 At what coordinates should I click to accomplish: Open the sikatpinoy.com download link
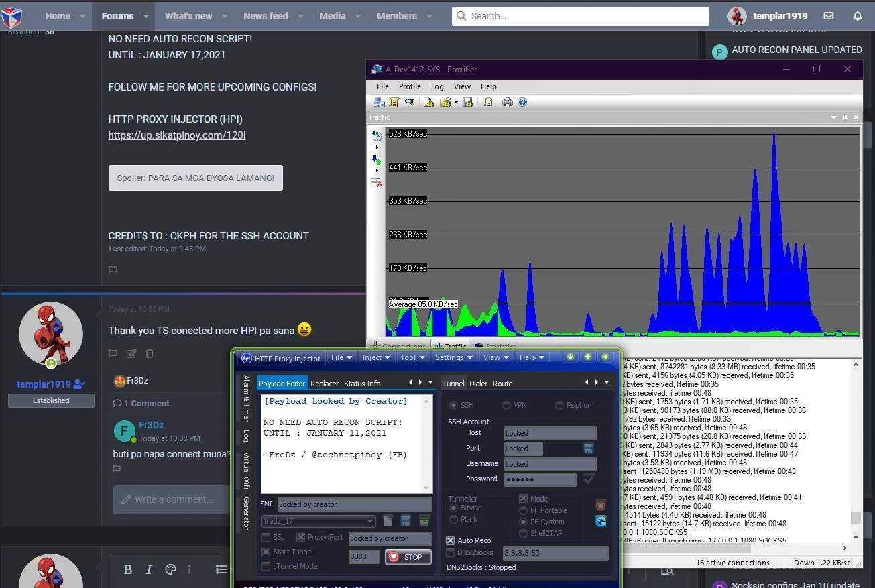177,135
